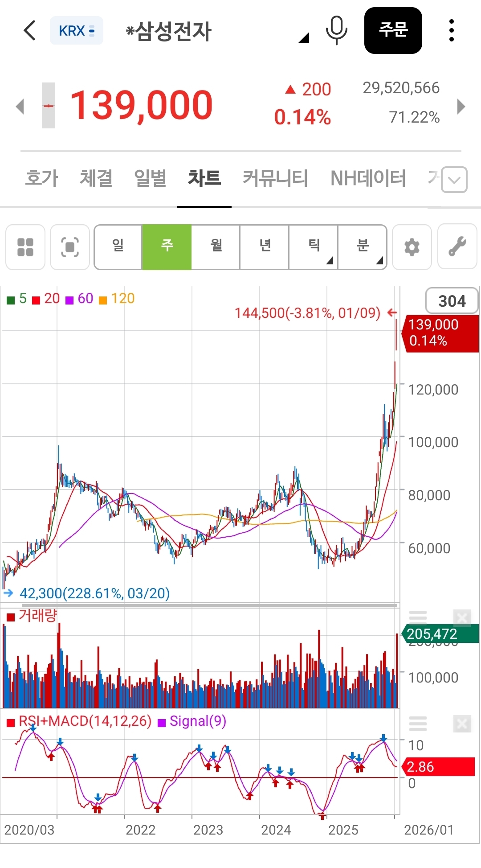Tap the red 20 moving average legend
This screenshot has height=868, width=481.
(x=46, y=299)
